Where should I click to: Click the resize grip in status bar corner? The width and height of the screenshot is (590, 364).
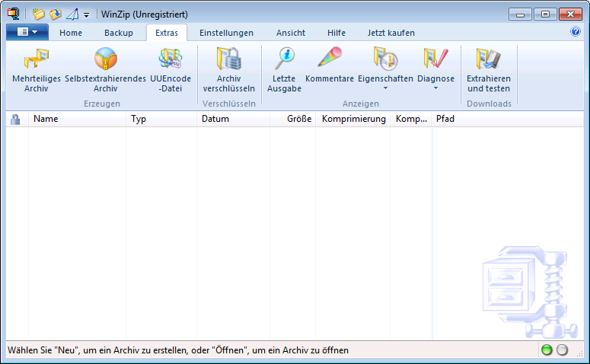tap(580, 353)
